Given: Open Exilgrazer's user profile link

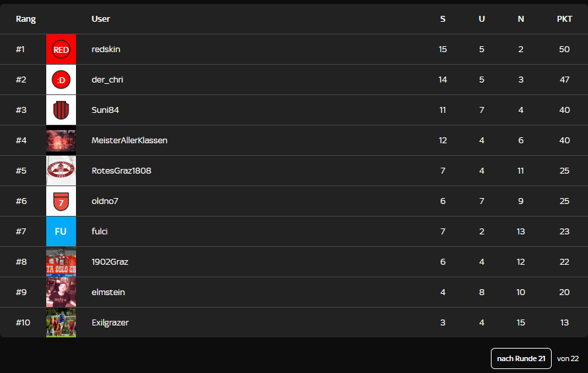Looking at the screenshot, I should 110,323.
